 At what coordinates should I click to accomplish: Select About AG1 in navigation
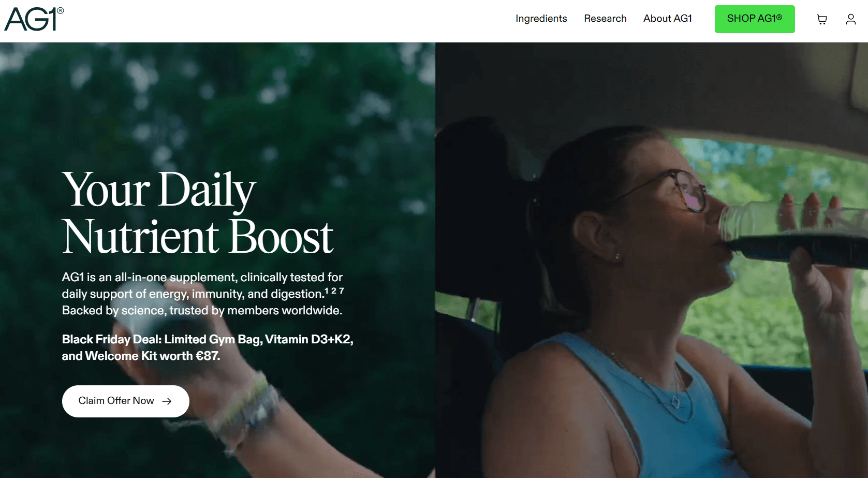coord(667,19)
